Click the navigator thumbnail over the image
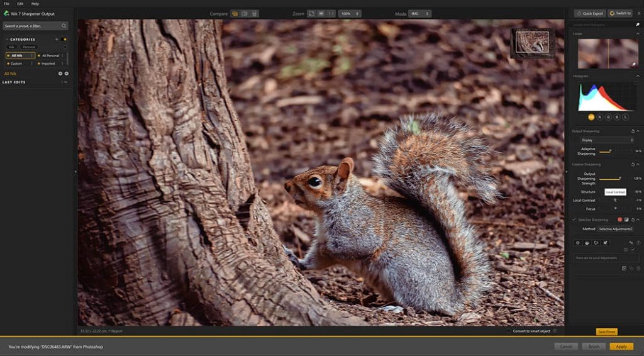The height and width of the screenshot is (356, 644). click(x=532, y=43)
